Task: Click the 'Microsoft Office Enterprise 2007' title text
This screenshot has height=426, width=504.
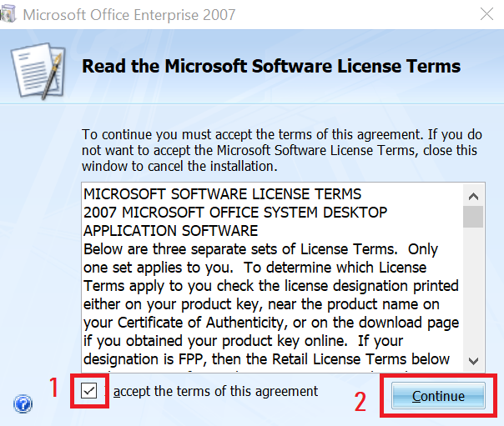Action: pos(129,15)
